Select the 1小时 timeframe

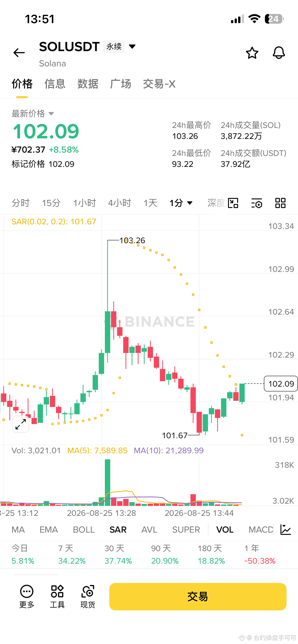coord(85,203)
